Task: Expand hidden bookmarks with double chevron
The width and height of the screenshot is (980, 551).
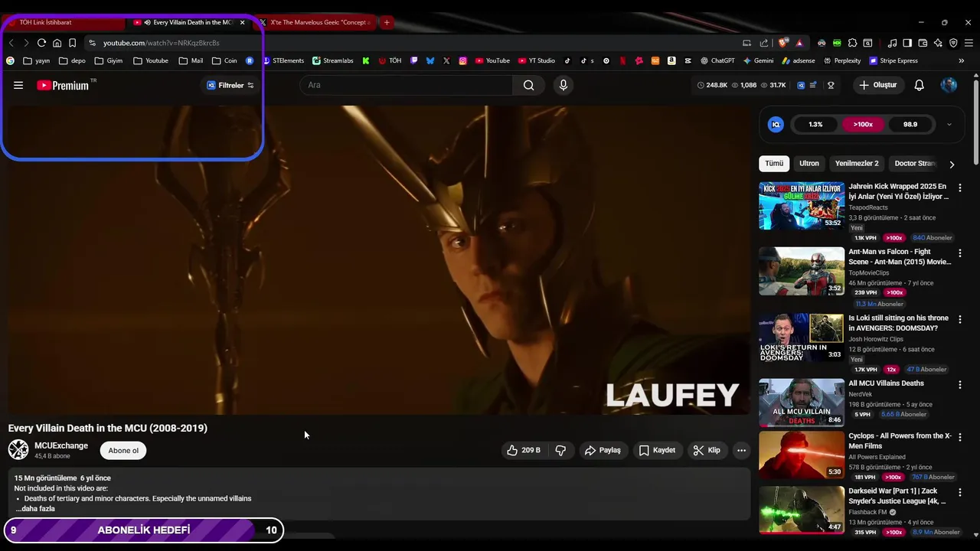Action: (x=962, y=60)
